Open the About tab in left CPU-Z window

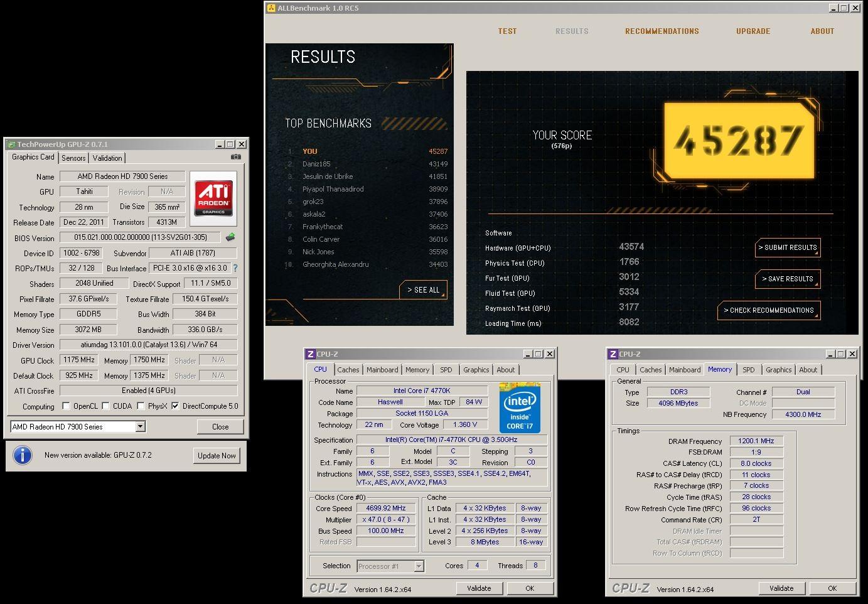coord(506,370)
